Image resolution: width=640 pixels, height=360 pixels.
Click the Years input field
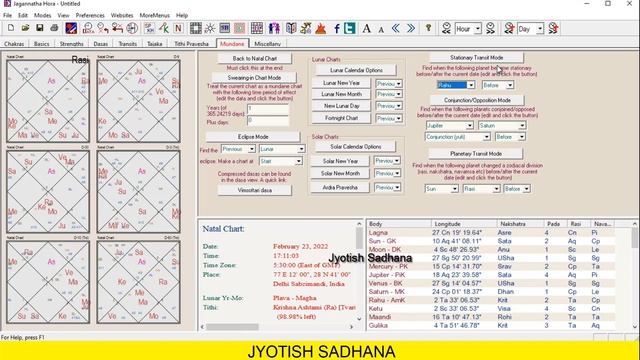(x=268, y=109)
